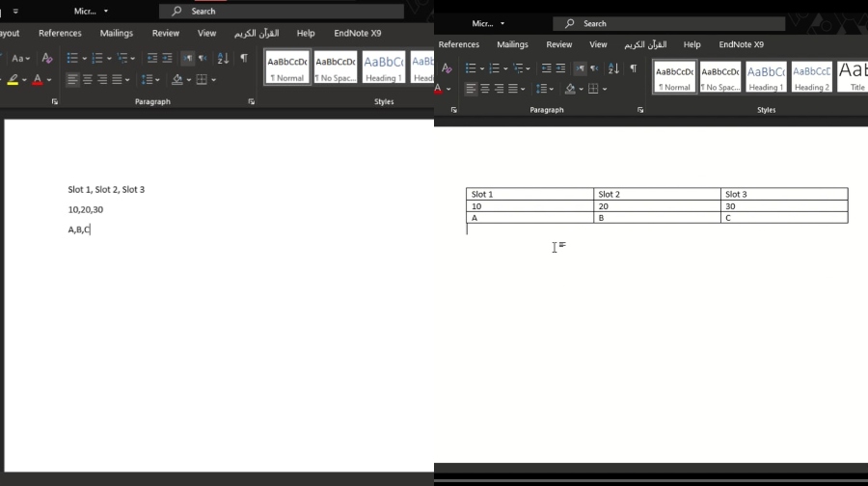Justify text in right window ribbon
The width and height of the screenshot is (868, 486).
coord(511,89)
